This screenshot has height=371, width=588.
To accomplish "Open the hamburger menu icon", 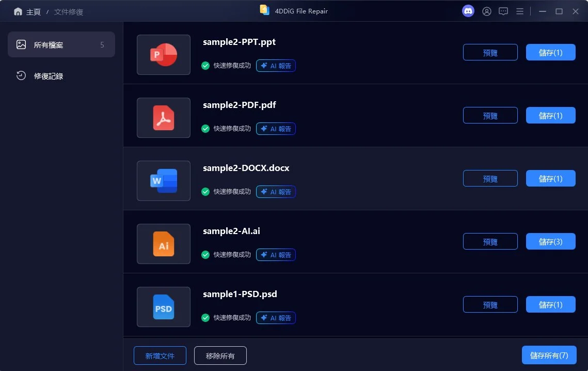I will pos(520,12).
